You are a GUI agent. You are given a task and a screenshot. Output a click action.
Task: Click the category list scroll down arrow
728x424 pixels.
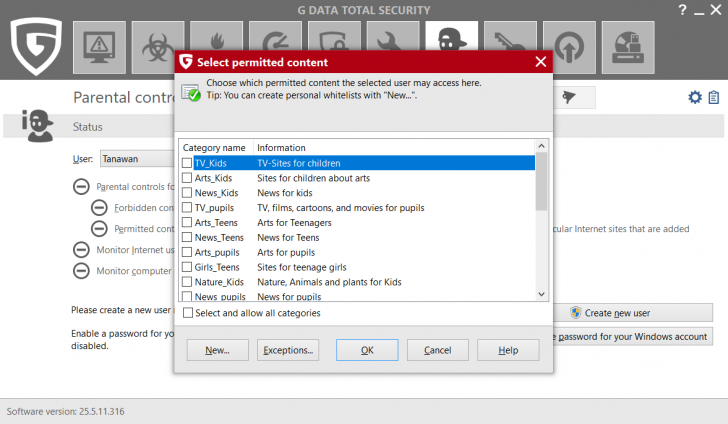click(x=541, y=294)
